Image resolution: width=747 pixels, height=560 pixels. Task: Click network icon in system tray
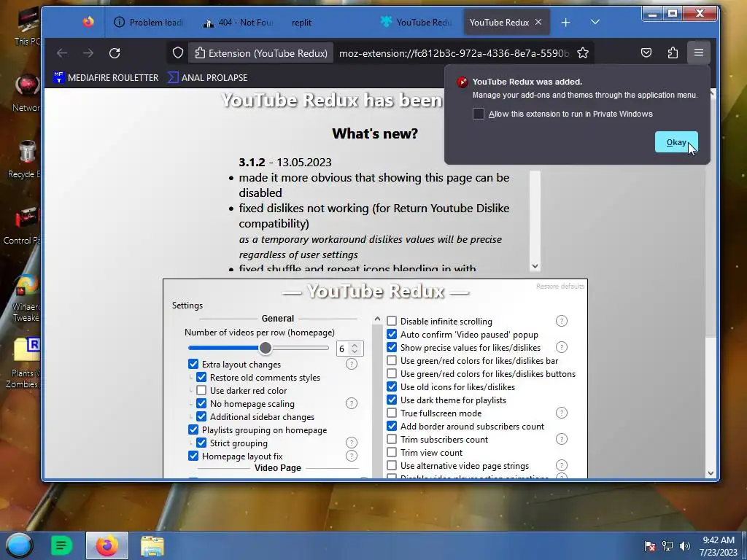tap(667, 546)
